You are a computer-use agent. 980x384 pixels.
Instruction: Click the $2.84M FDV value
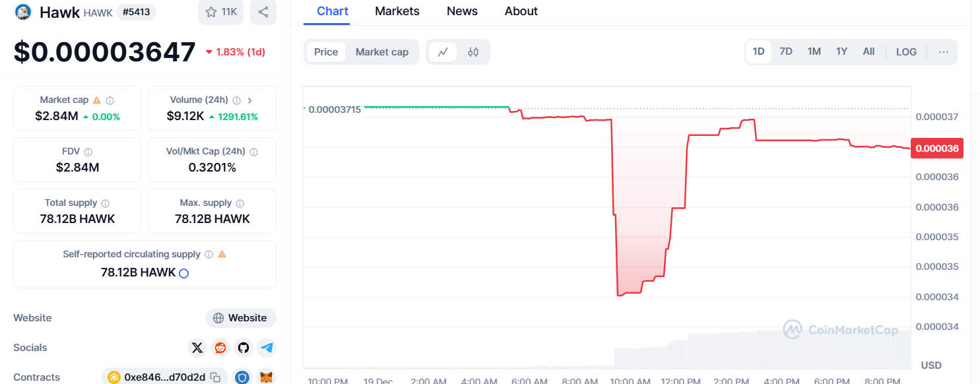(77, 168)
